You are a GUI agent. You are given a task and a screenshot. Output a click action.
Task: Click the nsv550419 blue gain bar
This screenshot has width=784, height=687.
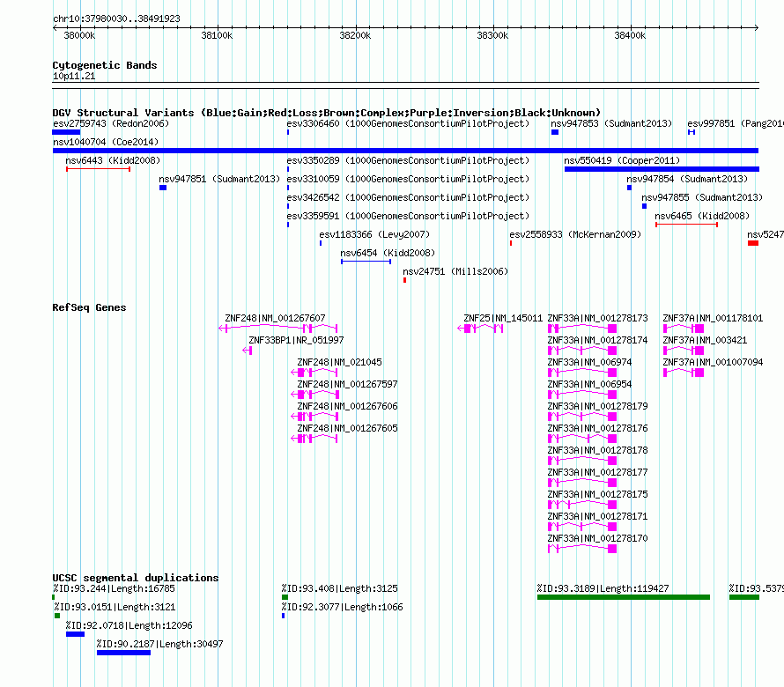tap(662, 169)
